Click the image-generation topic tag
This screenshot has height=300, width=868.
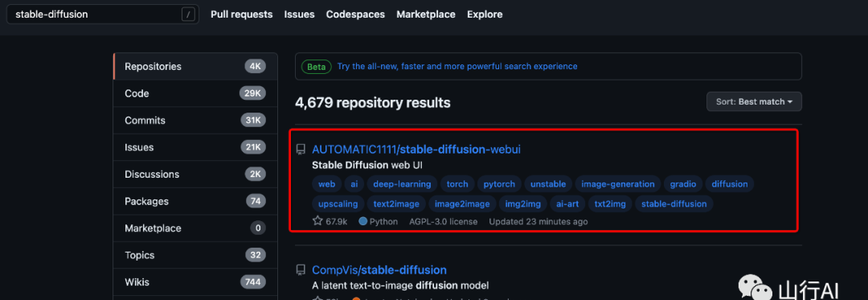pyautogui.click(x=618, y=184)
